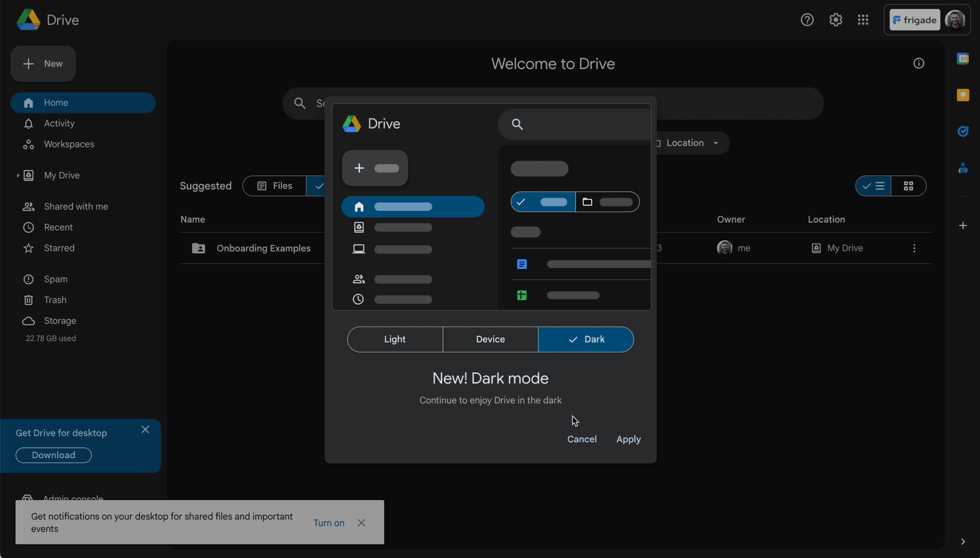Click the frigade badge in top bar
The height and width of the screenshot is (558, 980).
915,20
